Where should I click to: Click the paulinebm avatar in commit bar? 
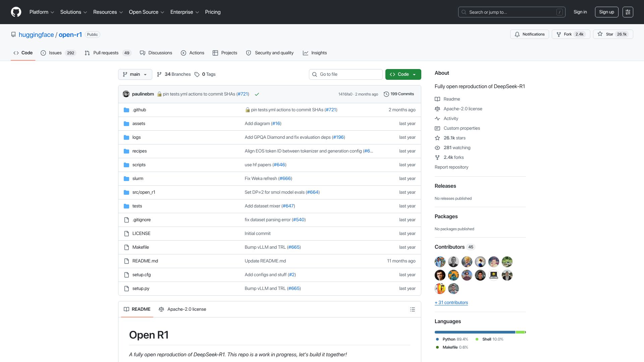pos(126,94)
